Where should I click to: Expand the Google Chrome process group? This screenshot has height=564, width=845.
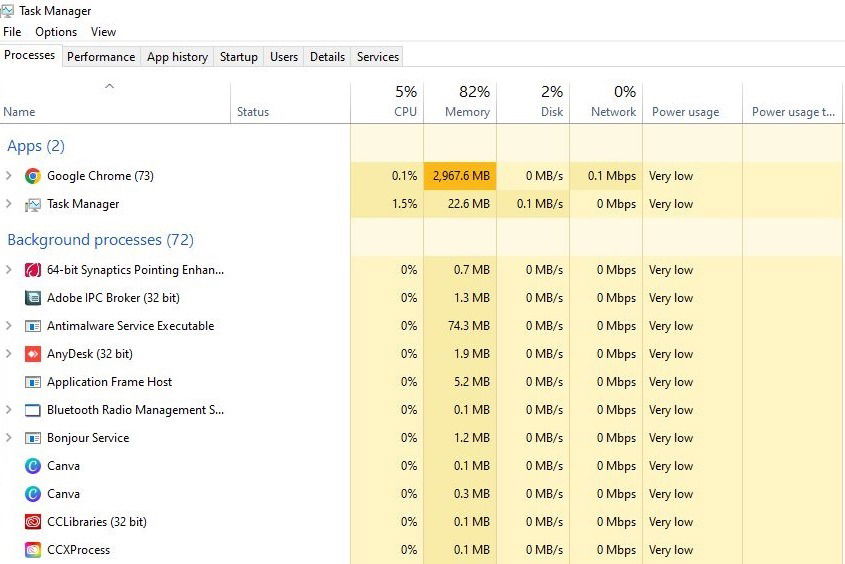[x=9, y=176]
